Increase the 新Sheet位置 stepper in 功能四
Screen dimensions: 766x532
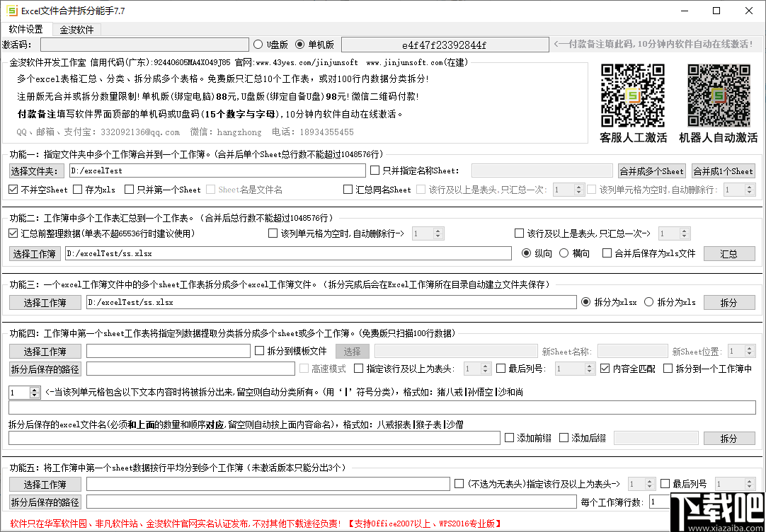point(748,347)
